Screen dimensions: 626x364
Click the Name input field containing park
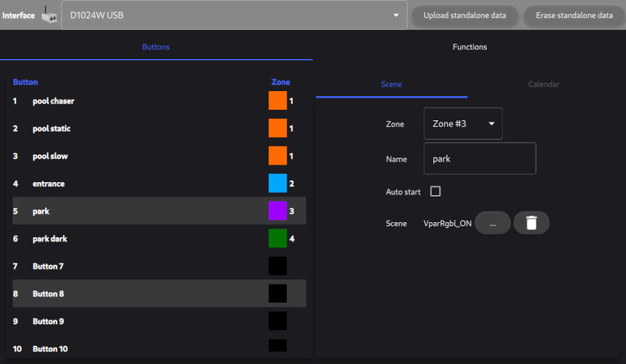point(480,159)
